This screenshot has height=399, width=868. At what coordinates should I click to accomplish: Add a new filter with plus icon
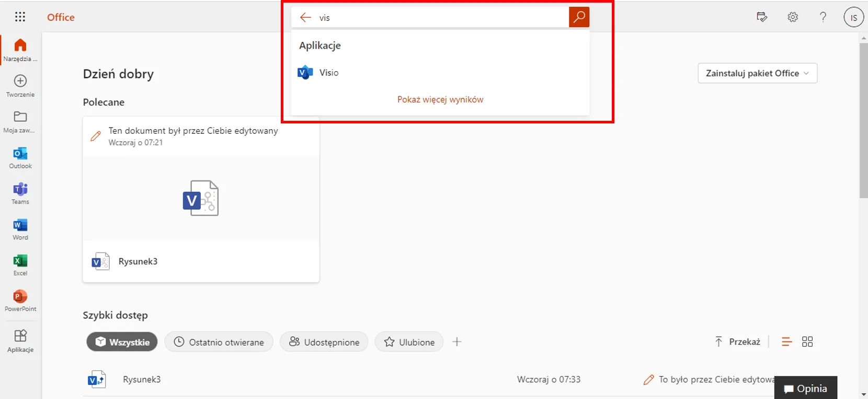pyautogui.click(x=457, y=342)
